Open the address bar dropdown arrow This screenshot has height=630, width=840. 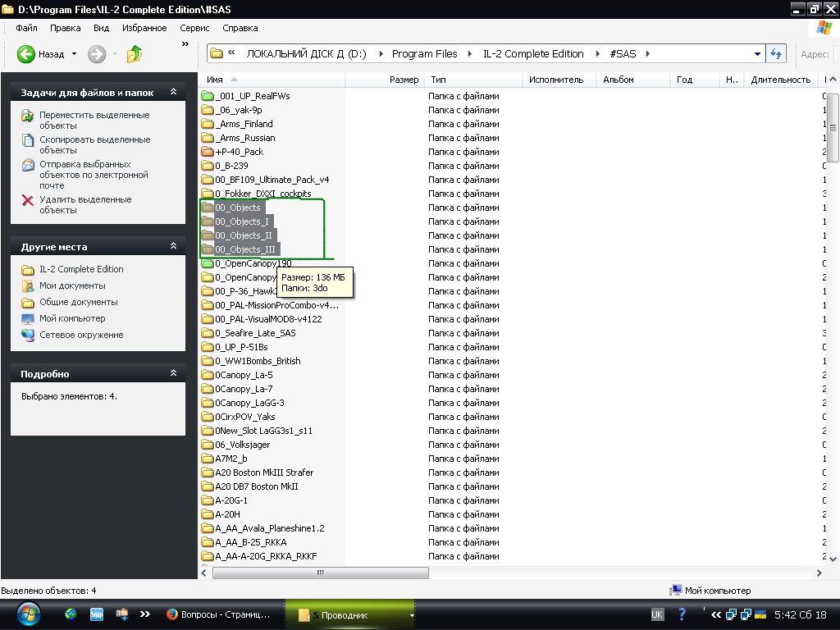pos(757,54)
